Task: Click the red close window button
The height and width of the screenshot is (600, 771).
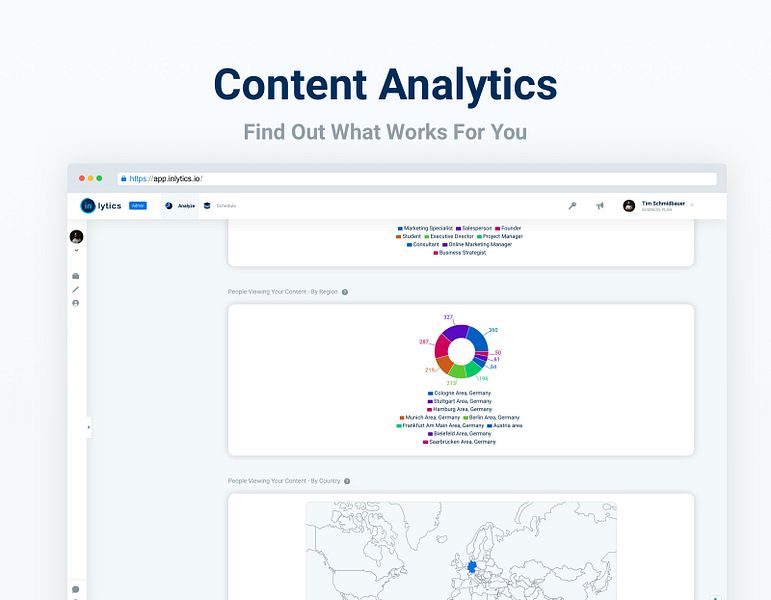Action: pos(82,179)
